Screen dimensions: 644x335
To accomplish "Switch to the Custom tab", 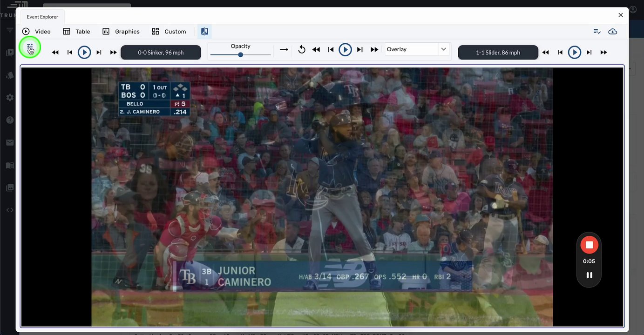I will click(x=169, y=32).
